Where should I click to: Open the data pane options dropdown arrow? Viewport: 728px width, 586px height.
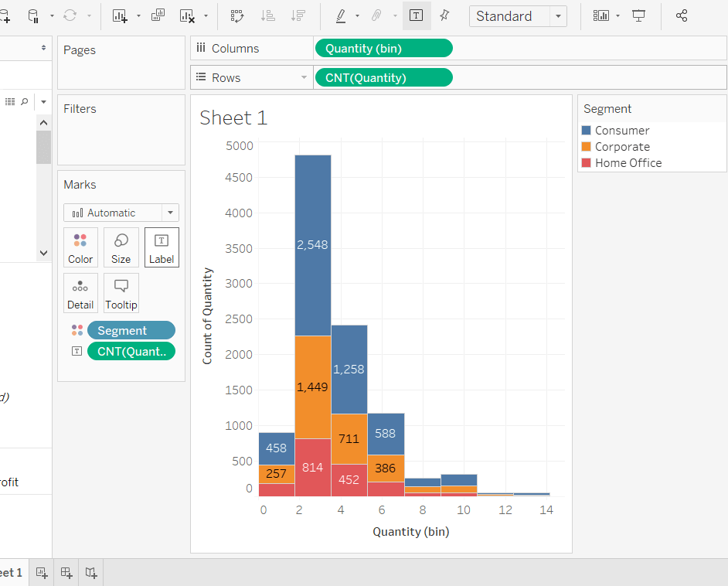click(x=43, y=102)
